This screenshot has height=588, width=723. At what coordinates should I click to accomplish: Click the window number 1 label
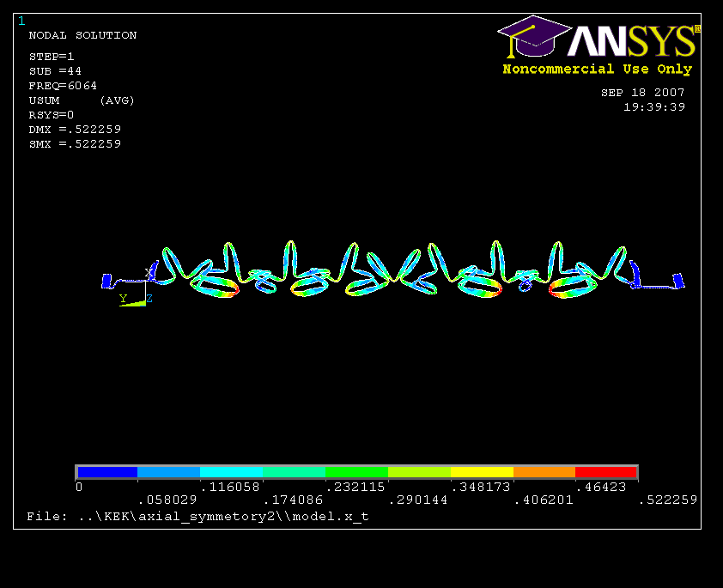pyautogui.click(x=21, y=21)
